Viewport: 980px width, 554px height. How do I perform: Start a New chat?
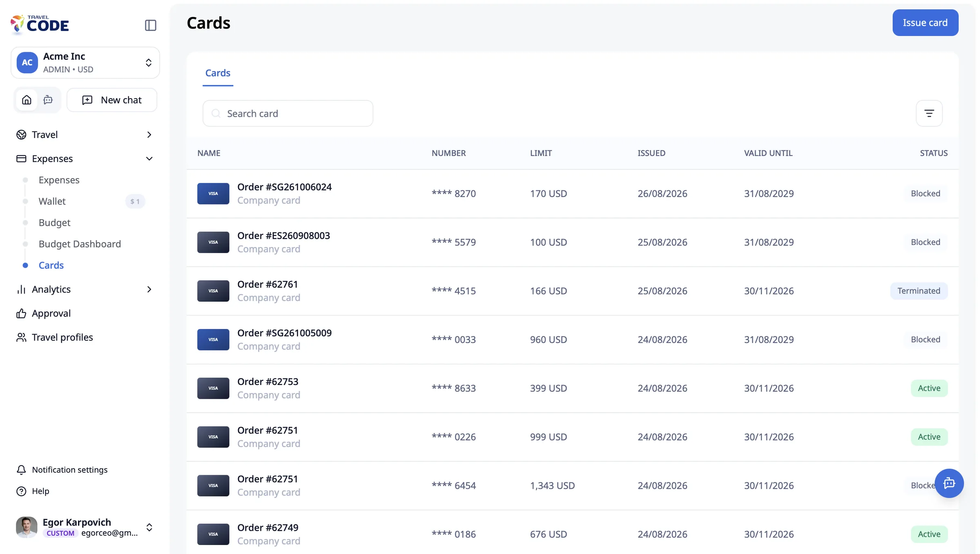point(112,100)
